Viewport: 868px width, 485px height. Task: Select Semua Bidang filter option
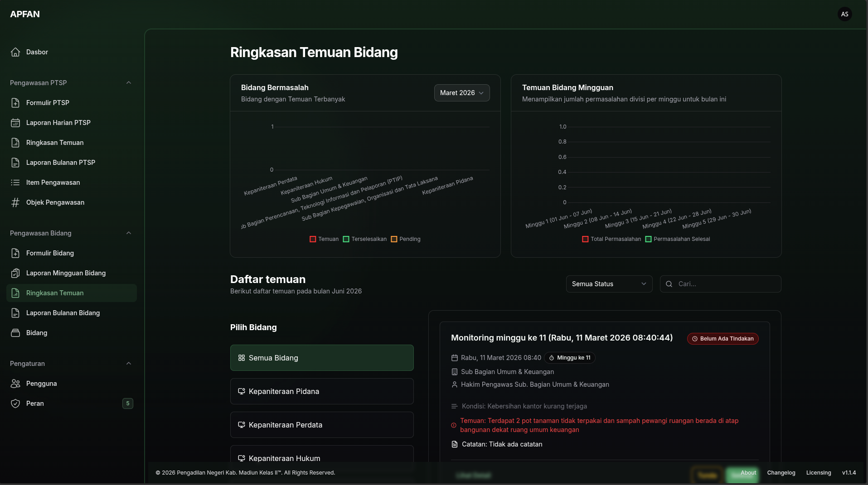pyautogui.click(x=322, y=358)
